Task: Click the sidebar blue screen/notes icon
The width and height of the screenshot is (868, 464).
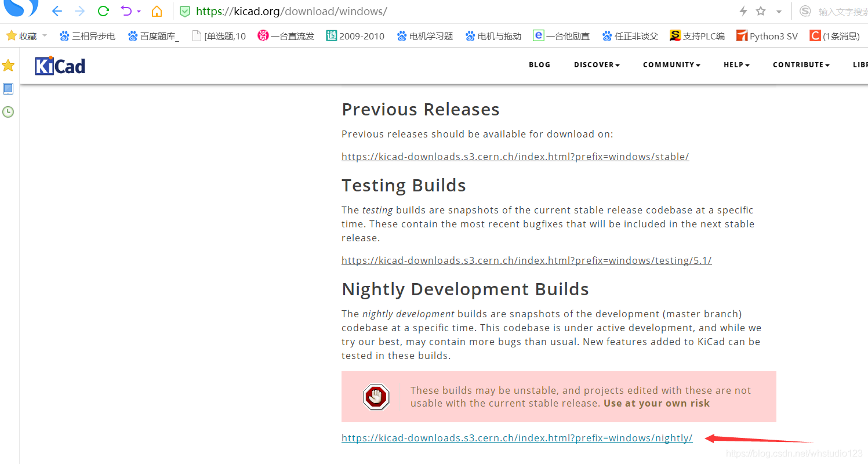Action: (x=8, y=89)
